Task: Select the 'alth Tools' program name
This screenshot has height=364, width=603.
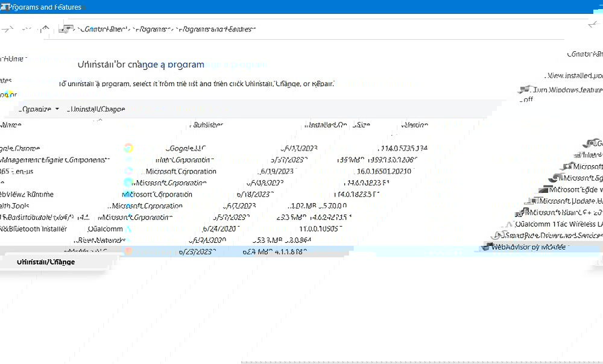Action: pyautogui.click(x=14, y=206)
